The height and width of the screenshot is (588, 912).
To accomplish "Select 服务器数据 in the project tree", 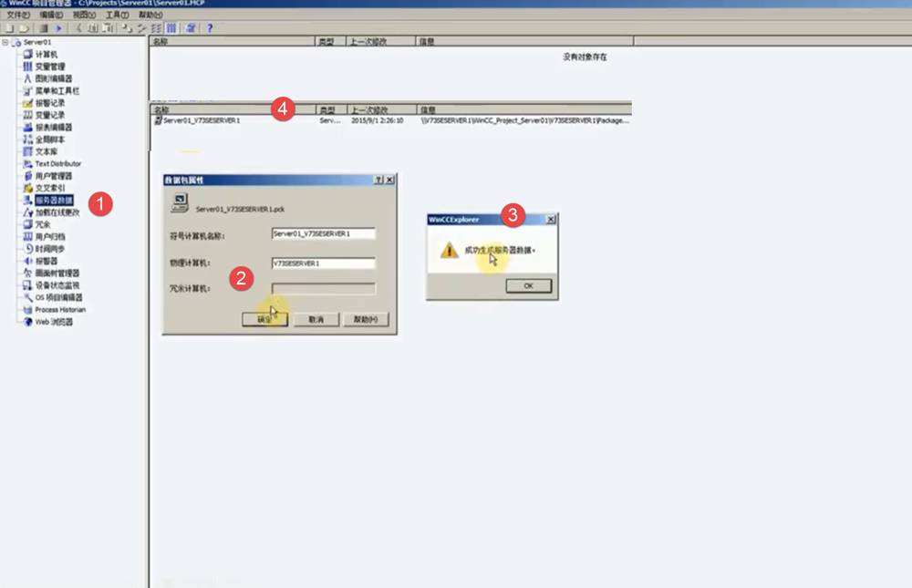I will (x=54, y=200).
